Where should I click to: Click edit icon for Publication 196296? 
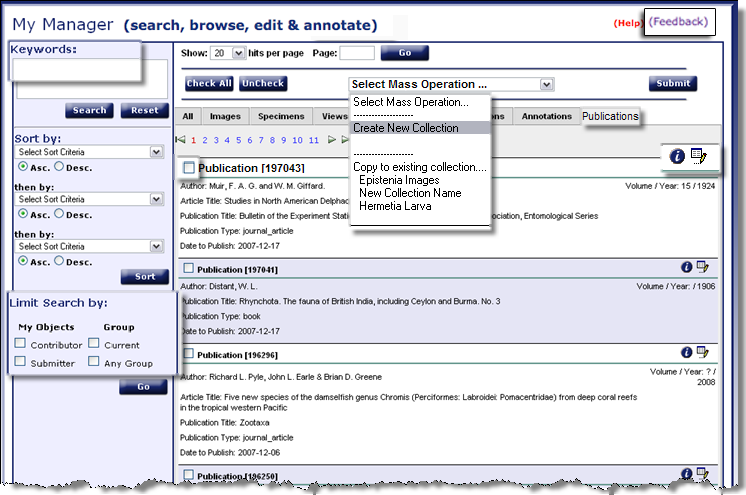[x=703, y=353]
